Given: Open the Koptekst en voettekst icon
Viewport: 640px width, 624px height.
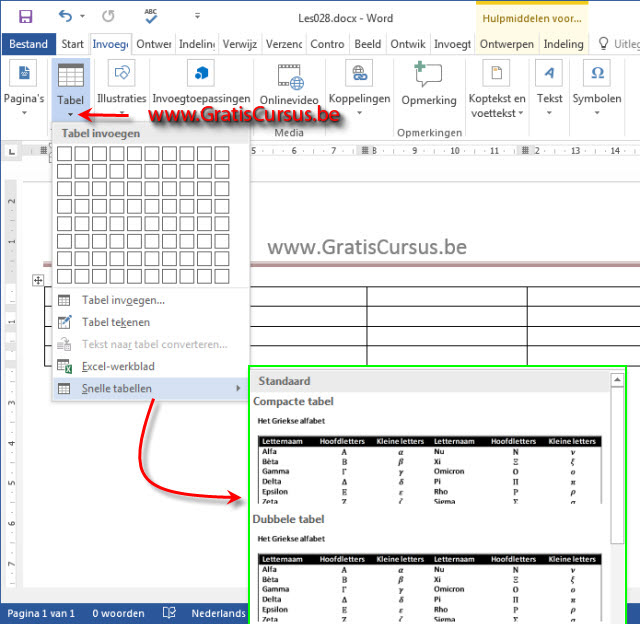Looking at the screenshot, I should click(496, 73).
